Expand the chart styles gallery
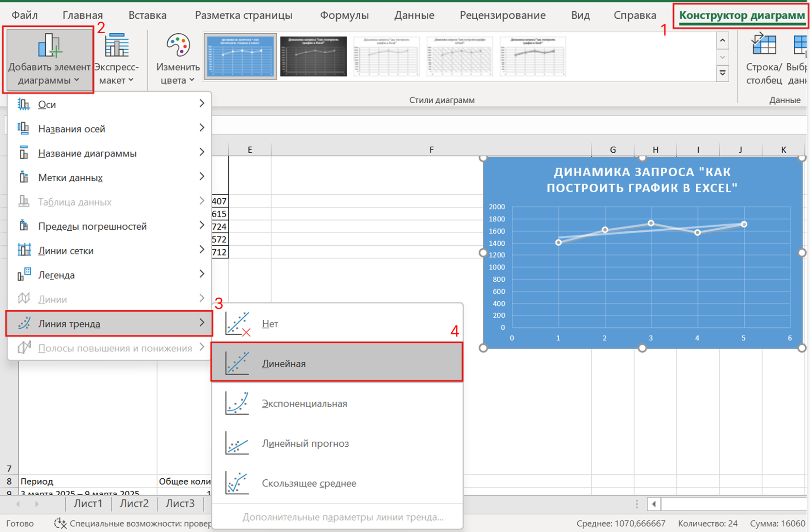 722,73
